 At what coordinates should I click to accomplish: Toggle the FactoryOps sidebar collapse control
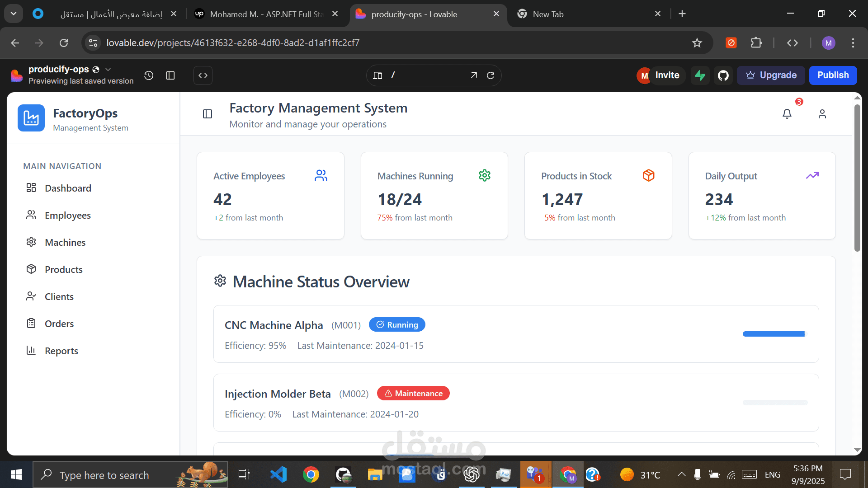207,114
